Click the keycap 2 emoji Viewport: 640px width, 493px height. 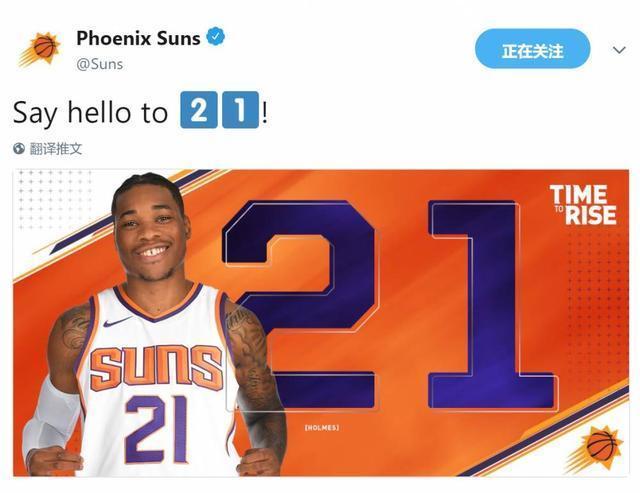coord(199,110)
